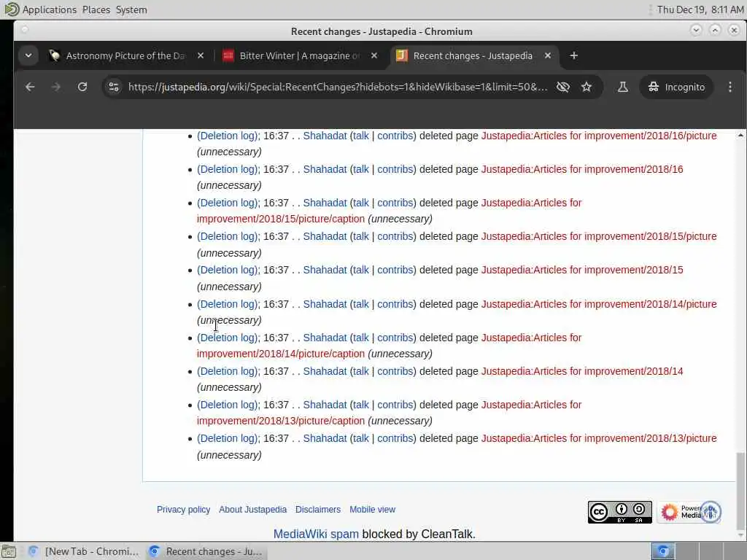Open the Disclaimers footer link

318,510
